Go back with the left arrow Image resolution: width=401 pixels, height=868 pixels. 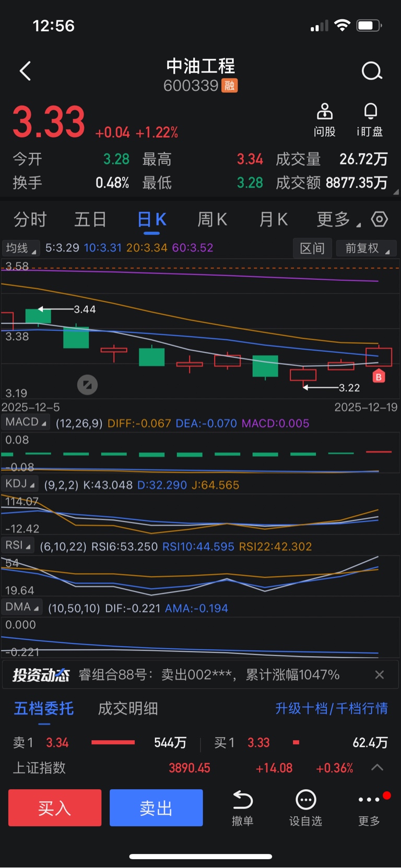25,71
